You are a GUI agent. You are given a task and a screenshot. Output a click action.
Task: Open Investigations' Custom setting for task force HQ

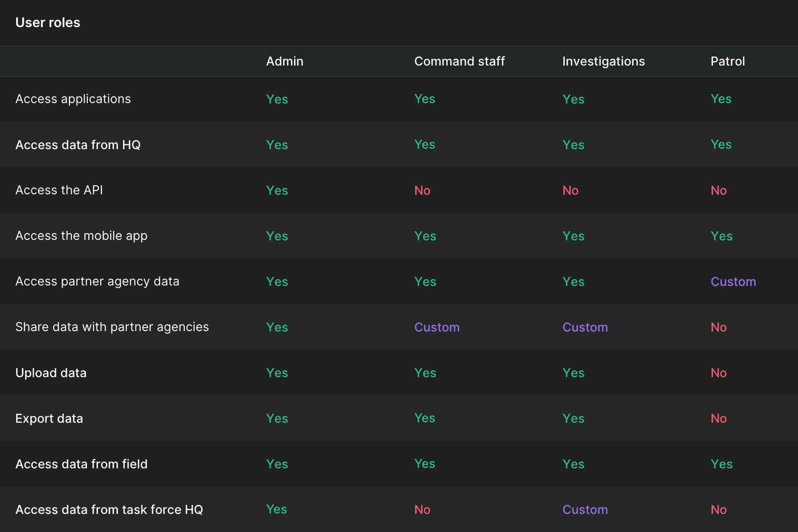[x=585, y=510]
